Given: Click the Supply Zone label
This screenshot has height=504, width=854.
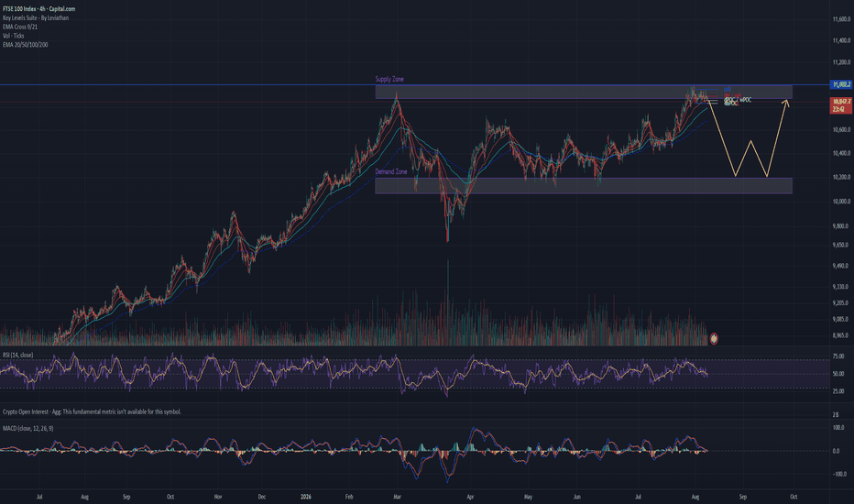Looking at the screenshot, I should [x=389, y=79].
